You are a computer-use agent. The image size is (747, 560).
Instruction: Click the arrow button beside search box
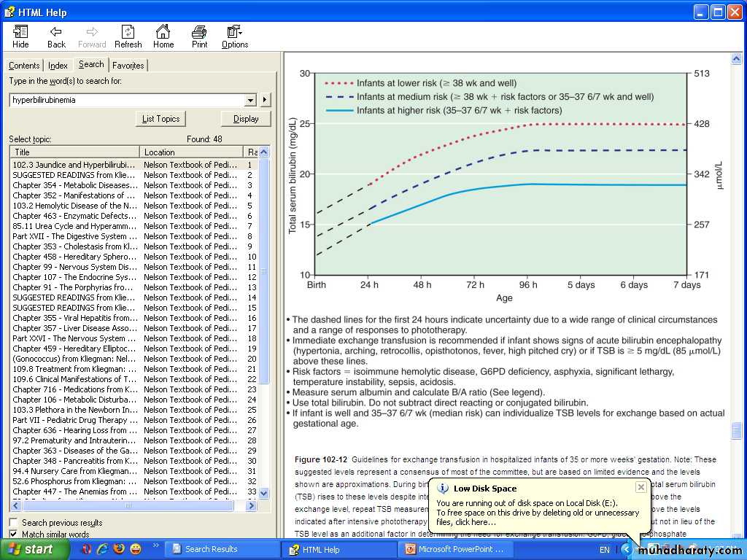265,100
